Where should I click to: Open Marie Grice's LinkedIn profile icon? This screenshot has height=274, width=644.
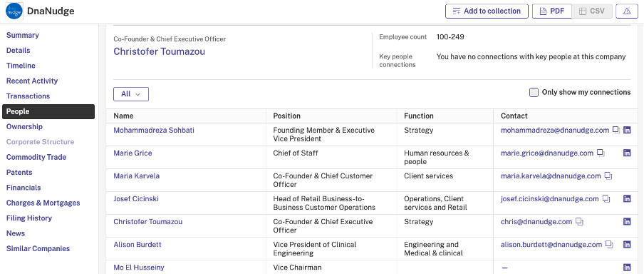[x=627, y=153]
